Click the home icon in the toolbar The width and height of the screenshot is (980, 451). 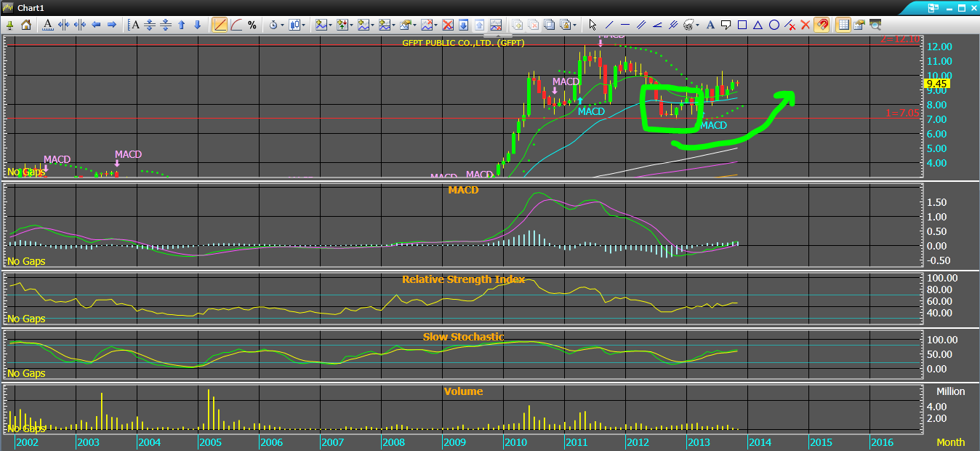pos(25,25)
